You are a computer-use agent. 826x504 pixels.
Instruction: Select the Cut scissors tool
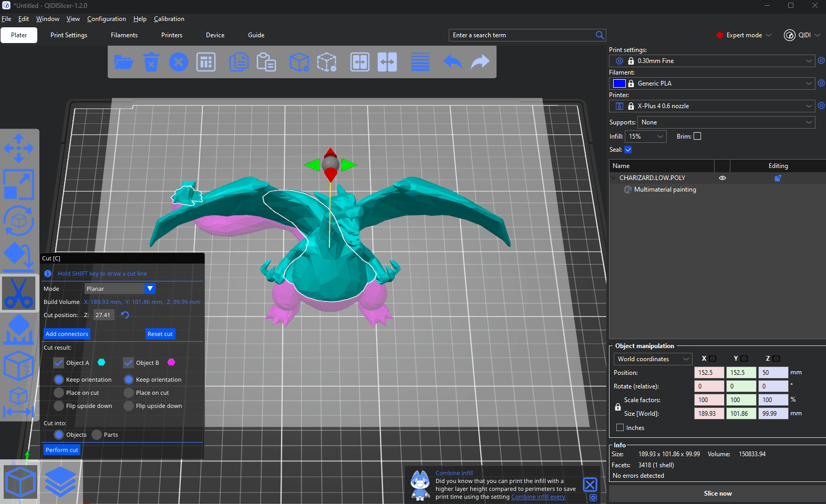(19, 293)
